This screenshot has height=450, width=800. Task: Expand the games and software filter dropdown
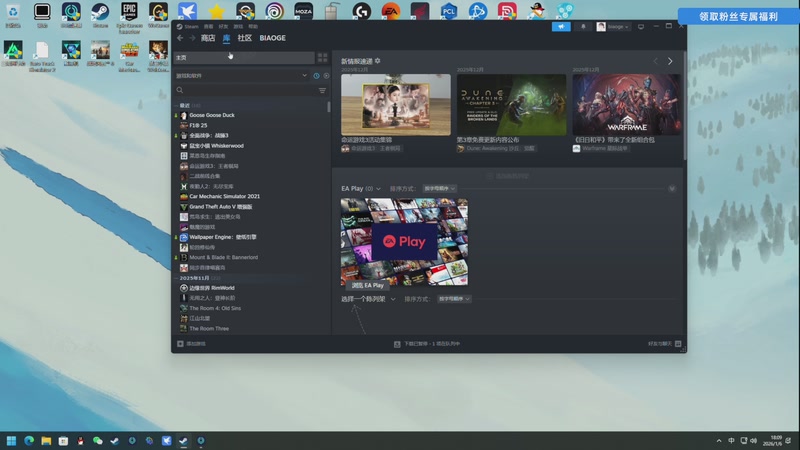[242, 76]
